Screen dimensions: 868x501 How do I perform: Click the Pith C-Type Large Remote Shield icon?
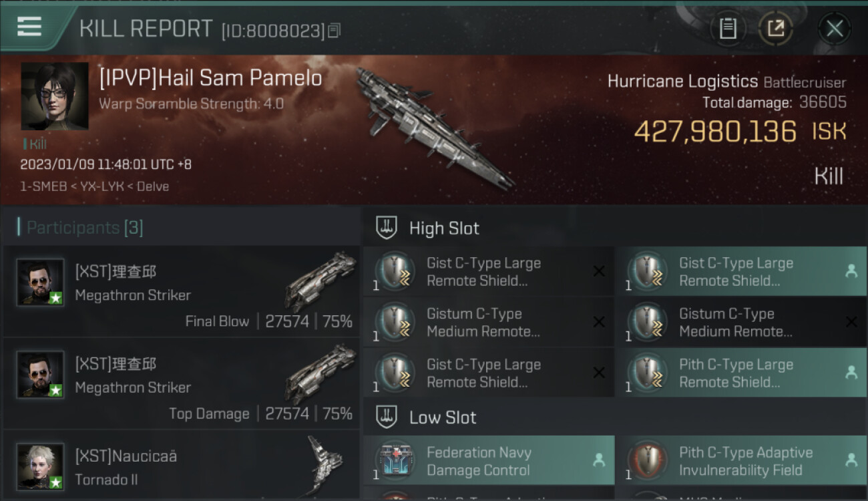648,373
